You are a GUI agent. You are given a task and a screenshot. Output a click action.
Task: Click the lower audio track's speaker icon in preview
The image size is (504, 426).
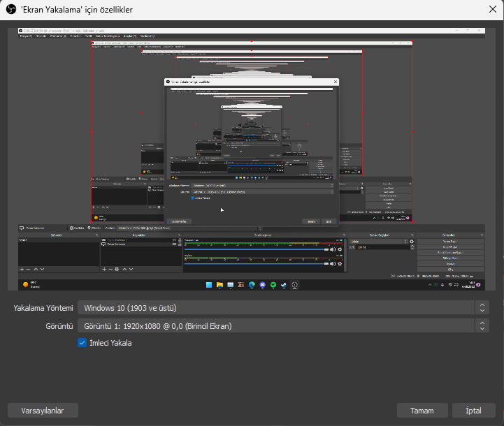click(333, 264)
